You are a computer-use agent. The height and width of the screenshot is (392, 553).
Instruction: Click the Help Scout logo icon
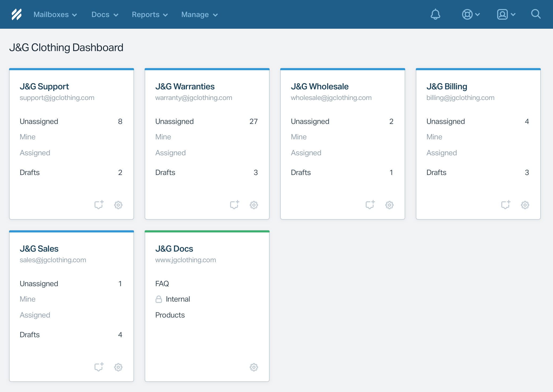(x=16, y=14)
